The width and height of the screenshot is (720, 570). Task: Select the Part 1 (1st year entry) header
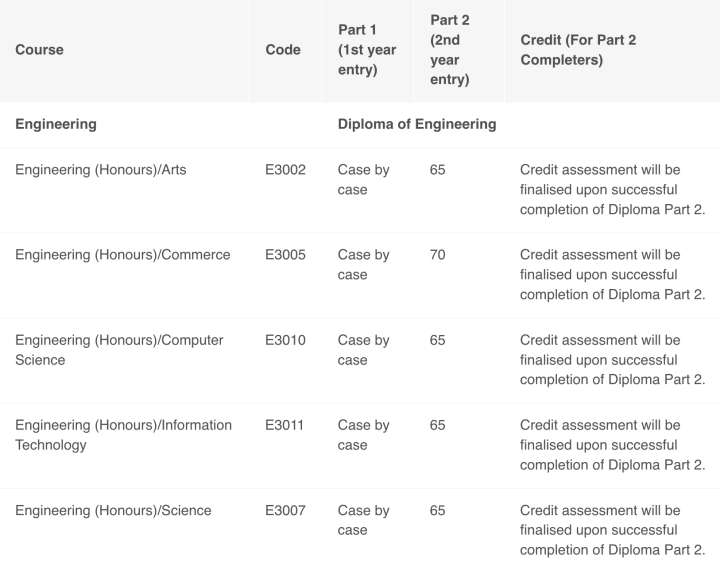point(367,50)
